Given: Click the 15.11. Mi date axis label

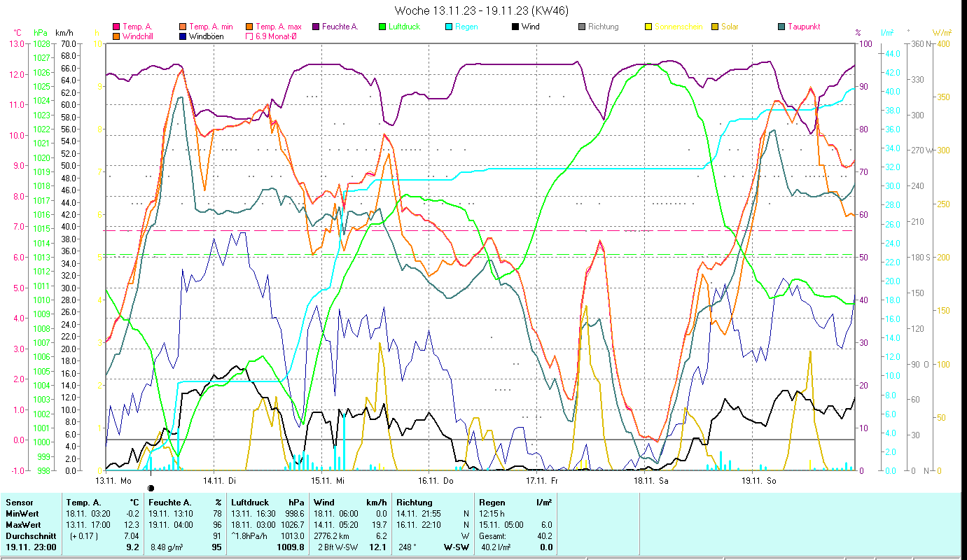Looking at the screenshot, I should pyautogui.click(x=328, y=481).
